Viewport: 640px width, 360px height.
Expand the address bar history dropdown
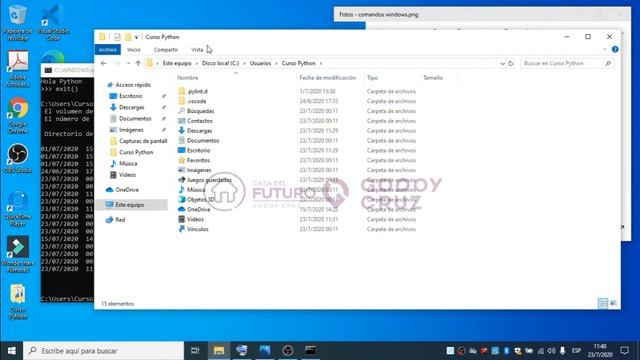point(502,63)
